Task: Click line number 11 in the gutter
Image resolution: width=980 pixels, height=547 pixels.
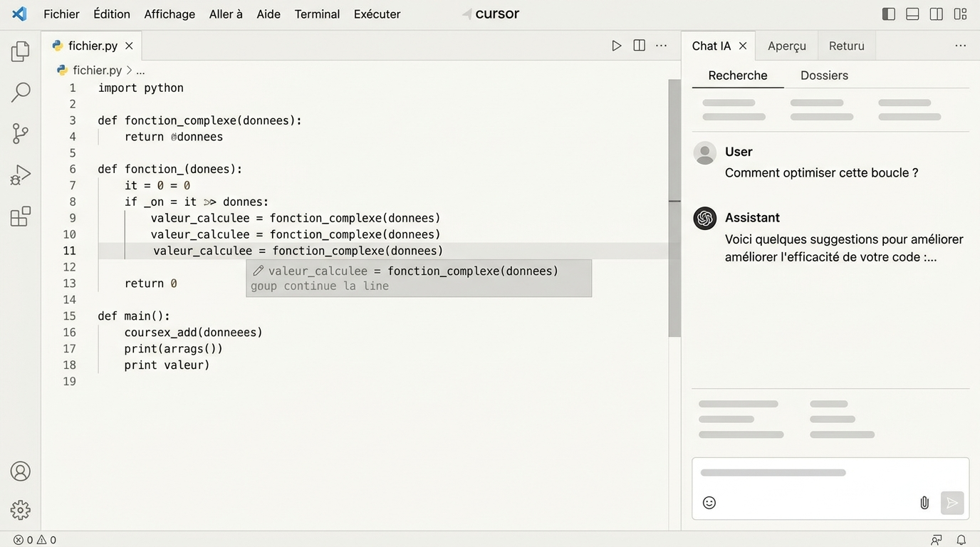Action: pyautogui.click(x=69, y=251)
